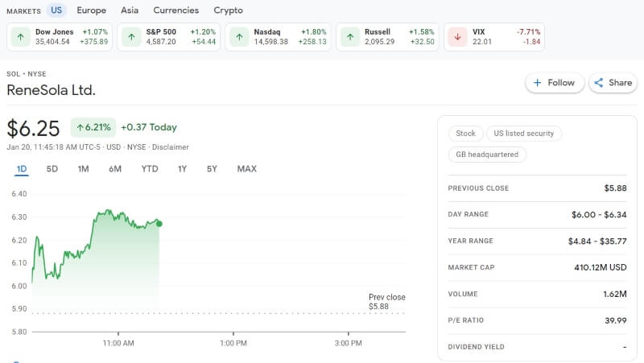Image resolution: width=644 pixels, height=363 pixels.
Task: Click the Nasdaq green up-arrow icon
Action: tap(239, 37)
